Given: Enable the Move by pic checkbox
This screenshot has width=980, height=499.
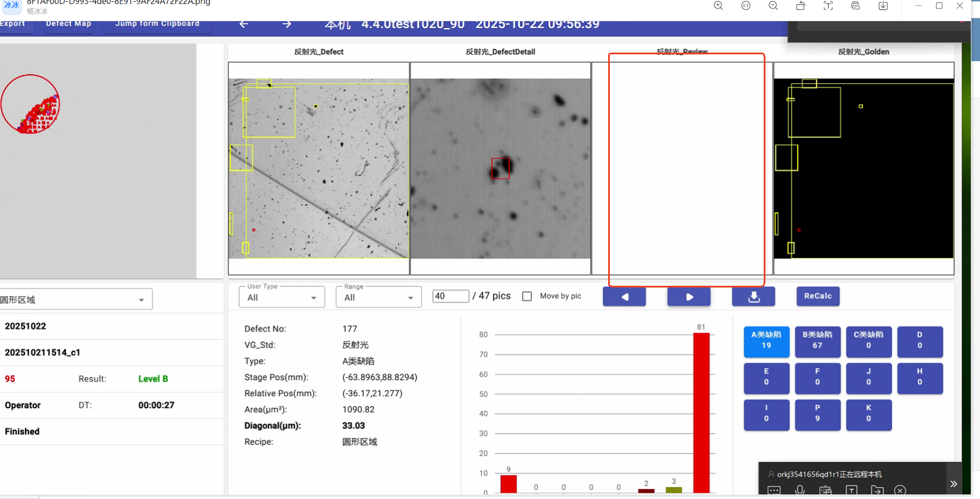Looking at the screenshot, I should tap(527, 296).
